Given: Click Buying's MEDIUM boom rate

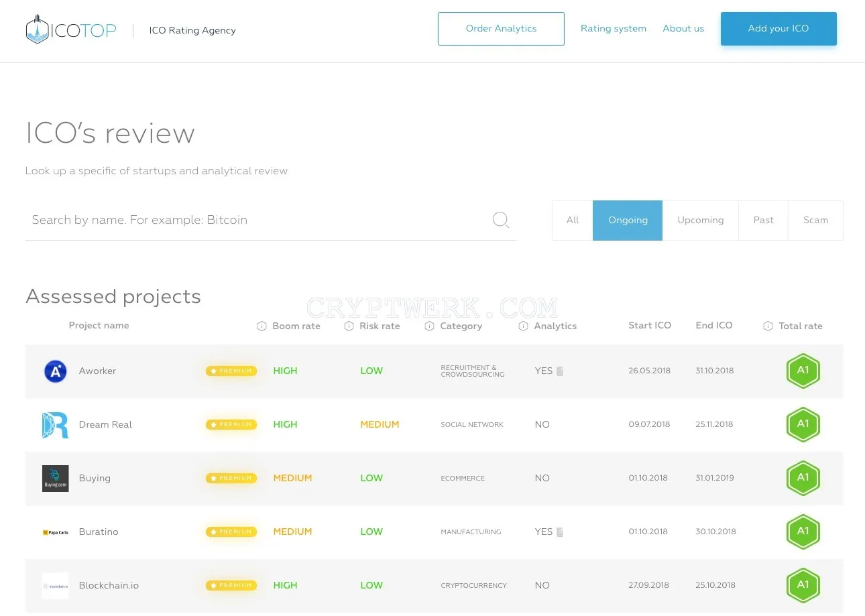Looking at the screenshot, I should [292, 479].
